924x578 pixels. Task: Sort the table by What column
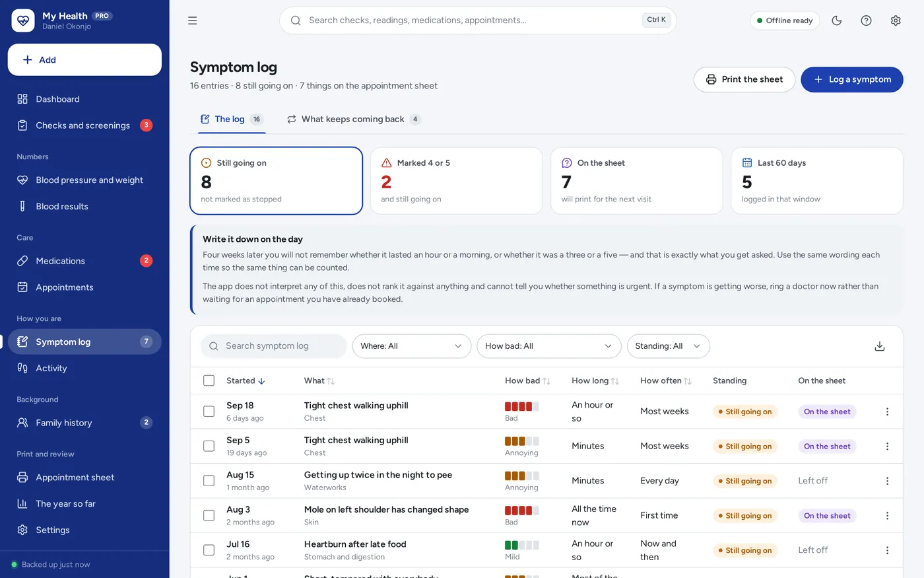(319, 380)
